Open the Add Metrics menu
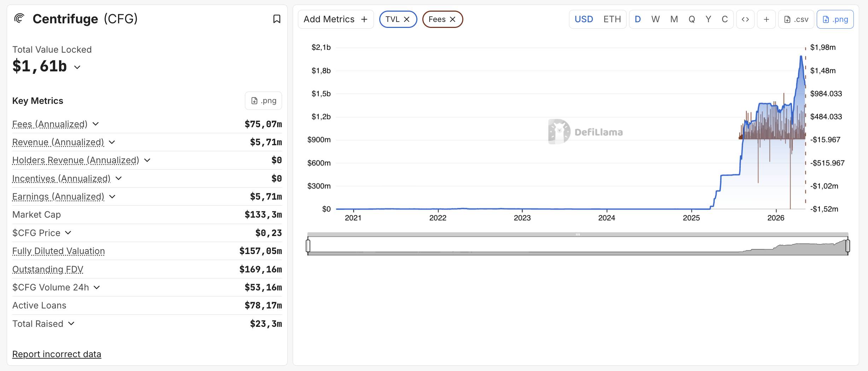This screenshot has height=371, width=868. tap(336, 19)
